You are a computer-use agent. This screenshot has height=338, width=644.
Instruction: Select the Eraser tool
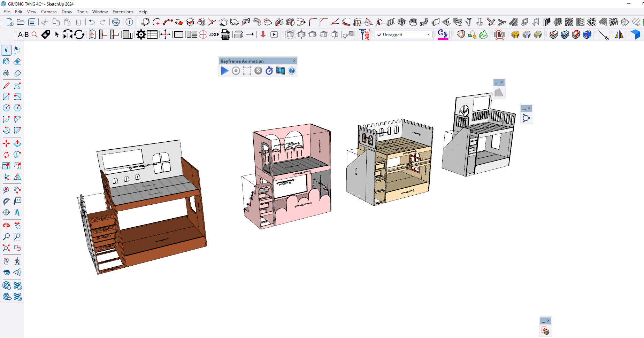pos(17,62)
